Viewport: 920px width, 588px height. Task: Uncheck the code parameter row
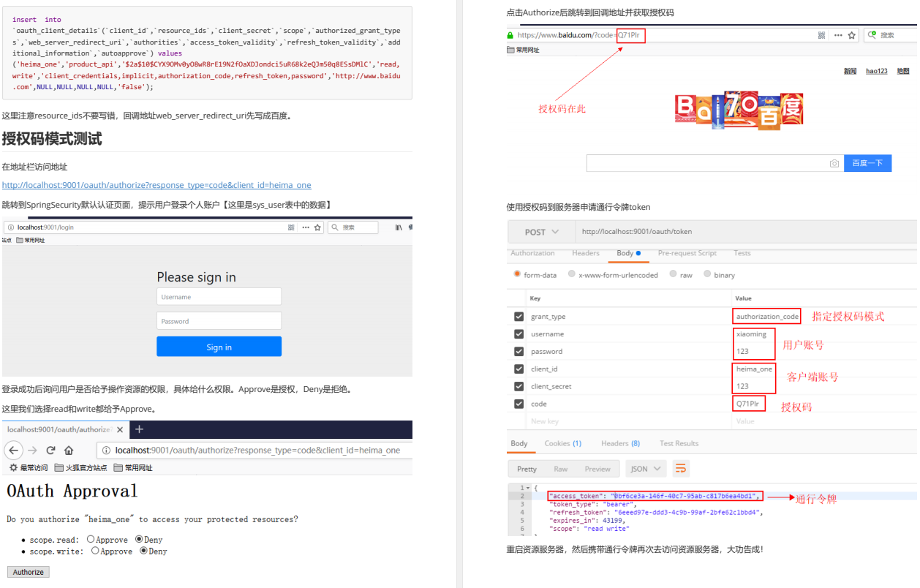pyautogui.click(x=519, y=404)
